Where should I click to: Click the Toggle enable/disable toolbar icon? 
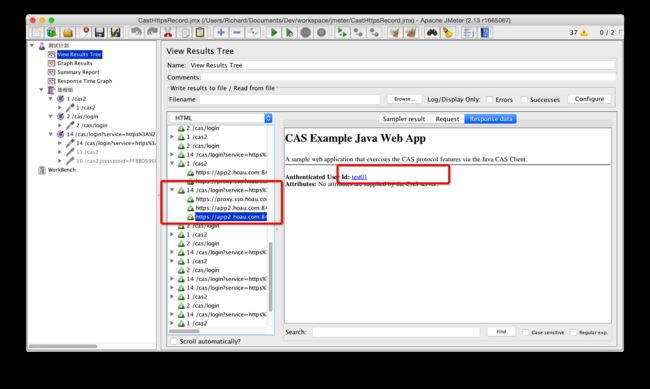(253, 32)
